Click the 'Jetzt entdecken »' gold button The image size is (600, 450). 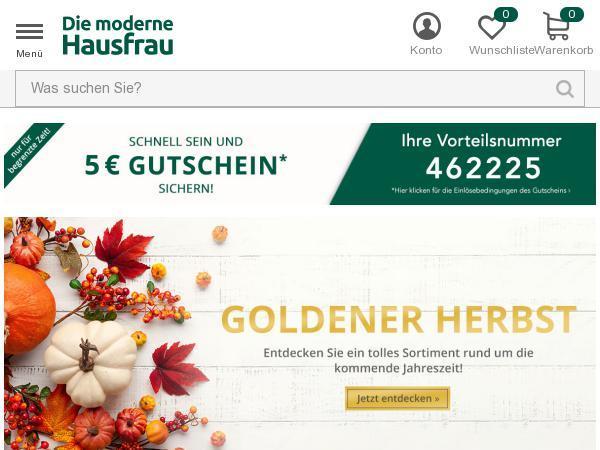point(398,398)
